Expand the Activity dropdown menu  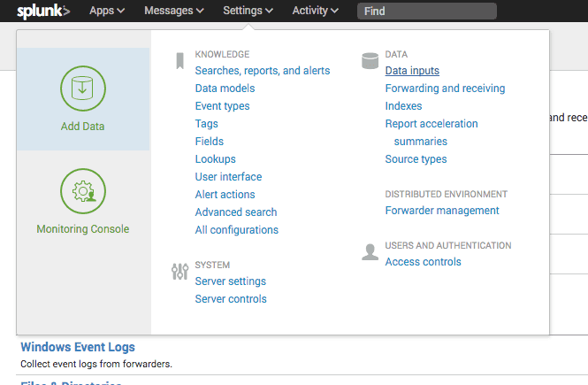(316, 11)
